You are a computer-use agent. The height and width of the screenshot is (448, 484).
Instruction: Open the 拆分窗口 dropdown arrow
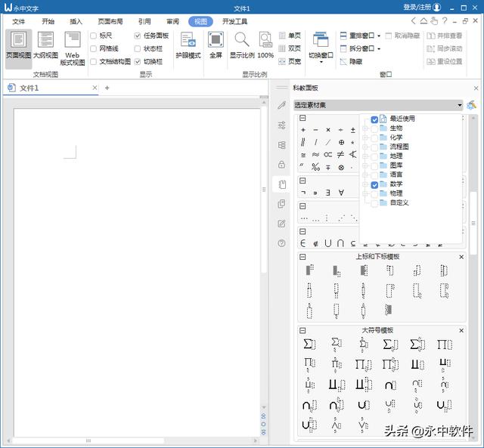pos(379,48)
